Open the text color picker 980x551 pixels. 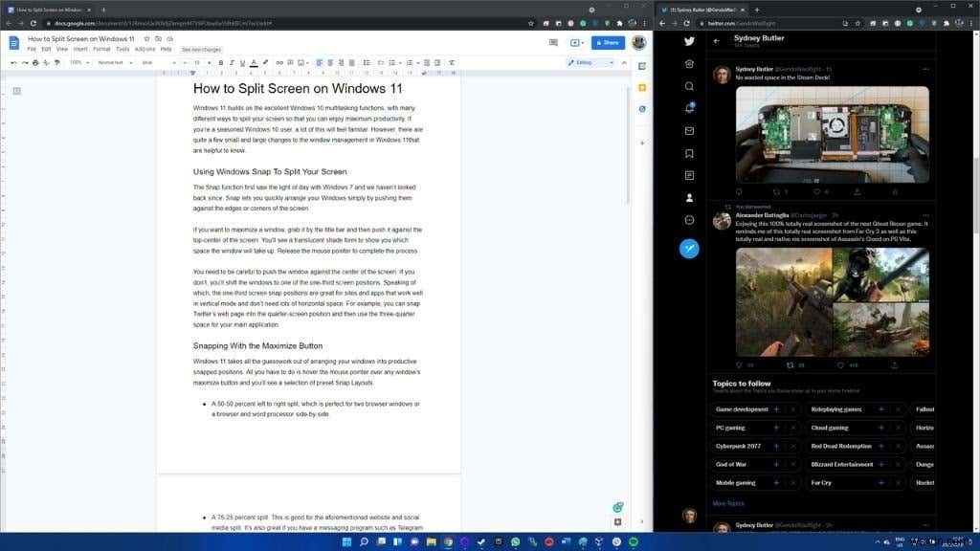tap(253, 62)
